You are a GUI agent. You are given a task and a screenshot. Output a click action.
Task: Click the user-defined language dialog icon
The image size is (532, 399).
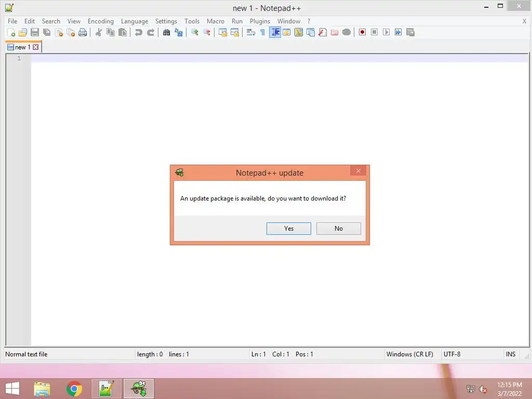287,32
